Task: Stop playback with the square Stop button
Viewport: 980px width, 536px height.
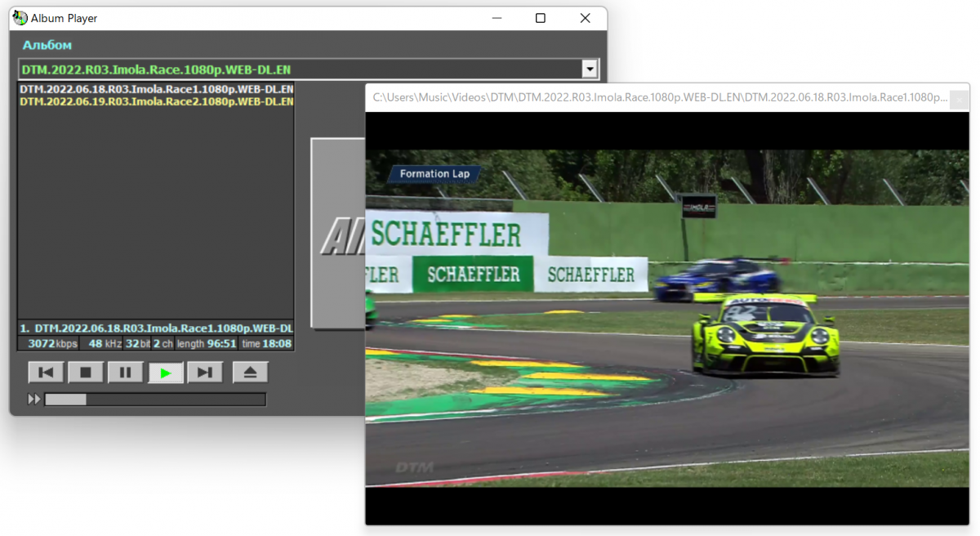Action: [86, 373]
